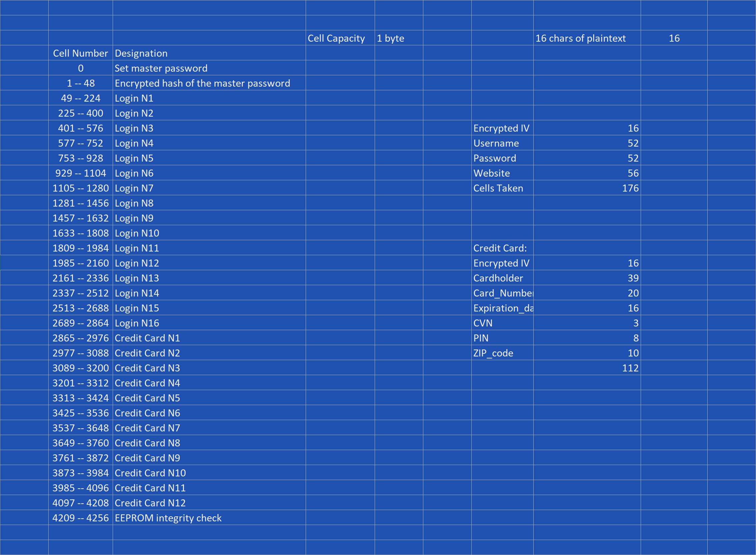Viewport: 756px width, 555px height.
Task: Select 'Encrypted hash of the master password'
Action: (x=209, y=83)
